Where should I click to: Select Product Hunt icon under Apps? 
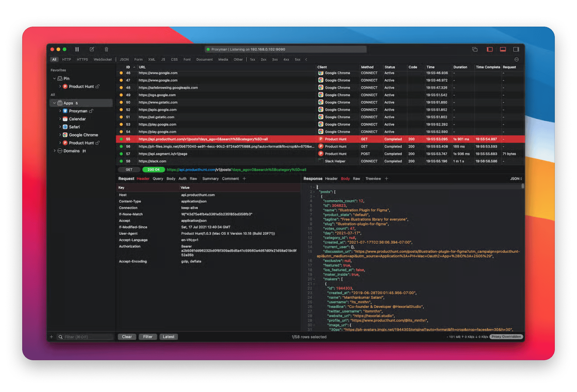coord(65,143)
